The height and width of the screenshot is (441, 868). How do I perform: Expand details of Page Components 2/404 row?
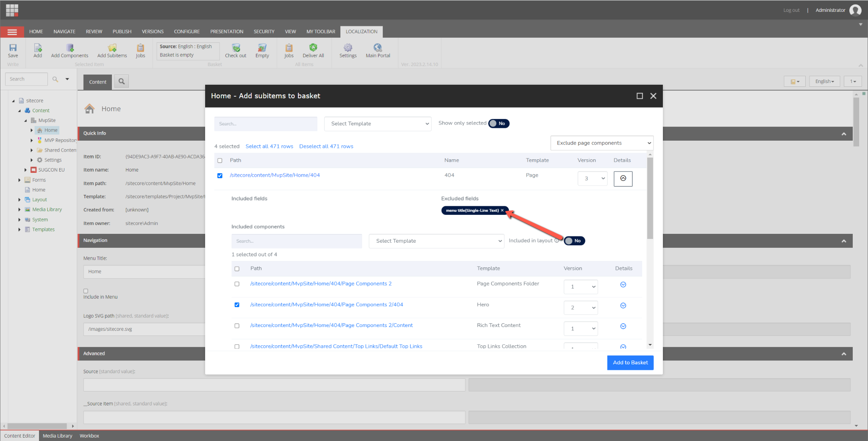[623, 305]
